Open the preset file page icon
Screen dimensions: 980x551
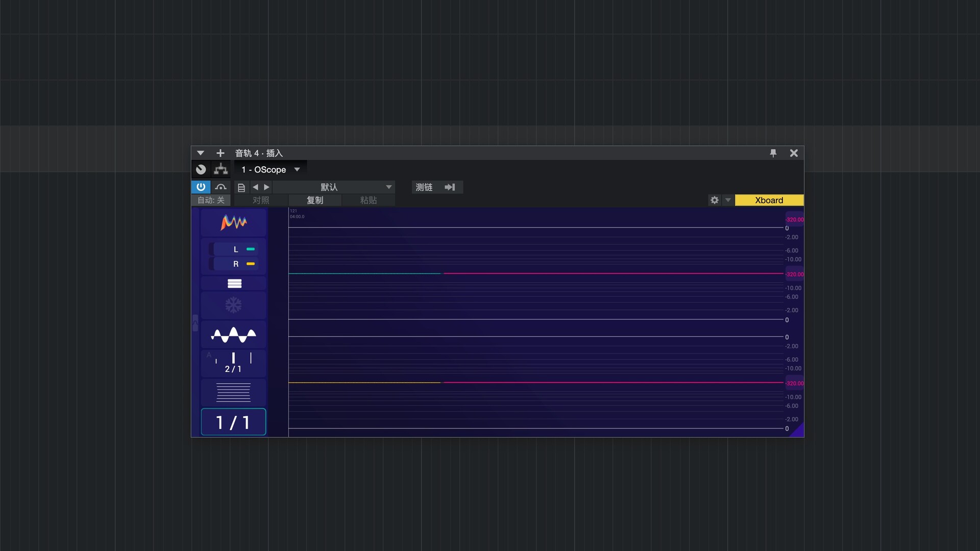(x=241, y=187)
